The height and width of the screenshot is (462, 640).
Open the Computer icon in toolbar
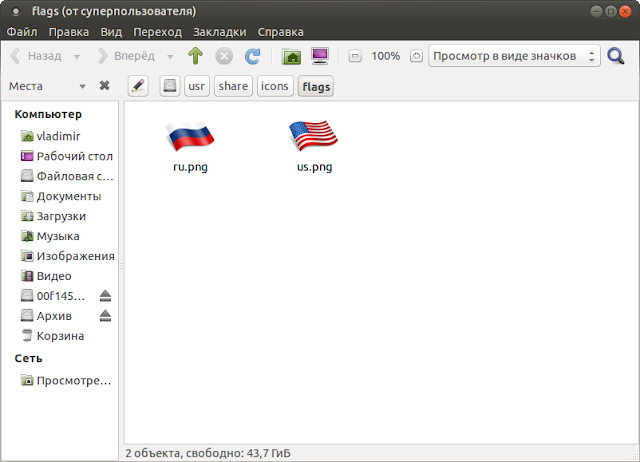320,56
